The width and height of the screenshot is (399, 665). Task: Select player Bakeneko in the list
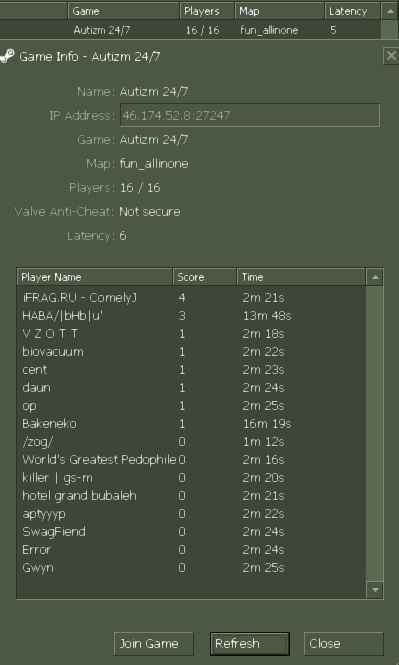[191, 424]
